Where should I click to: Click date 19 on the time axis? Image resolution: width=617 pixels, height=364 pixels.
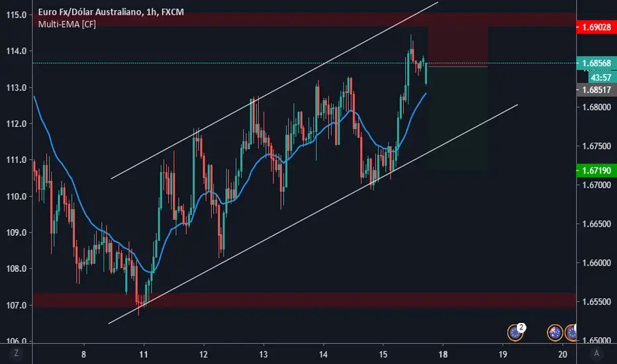(x=503, y=355)
